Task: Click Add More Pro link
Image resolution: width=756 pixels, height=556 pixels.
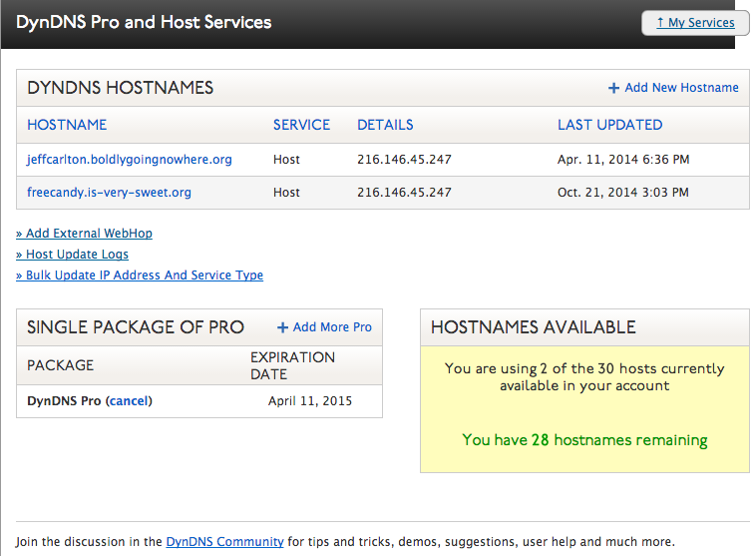Action: 332,327
